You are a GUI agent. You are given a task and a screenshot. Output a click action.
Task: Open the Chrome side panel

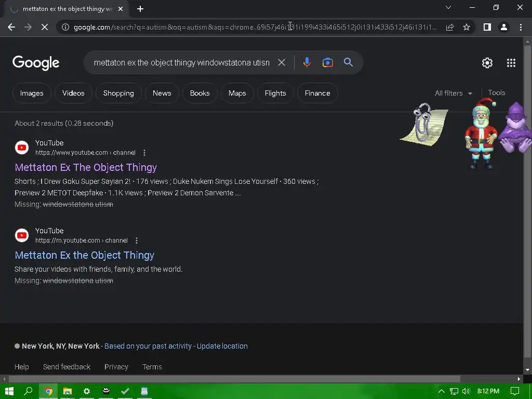(x=487, y=27)
